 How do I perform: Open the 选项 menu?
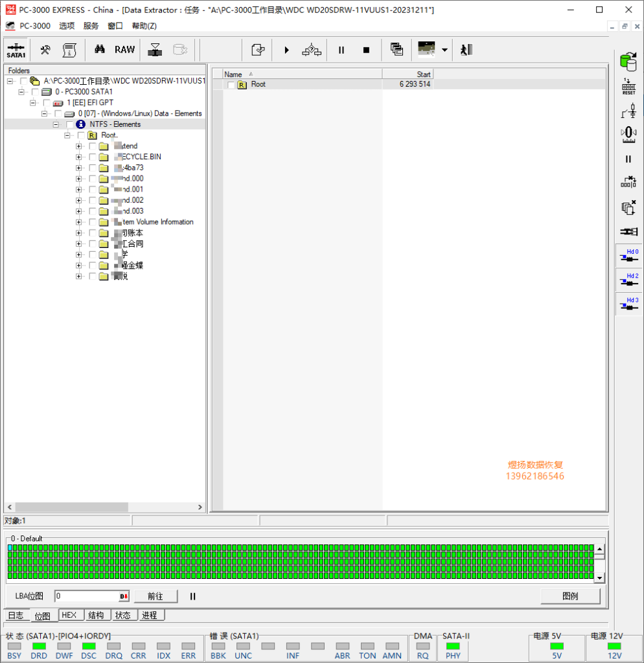tap(67, 26)
